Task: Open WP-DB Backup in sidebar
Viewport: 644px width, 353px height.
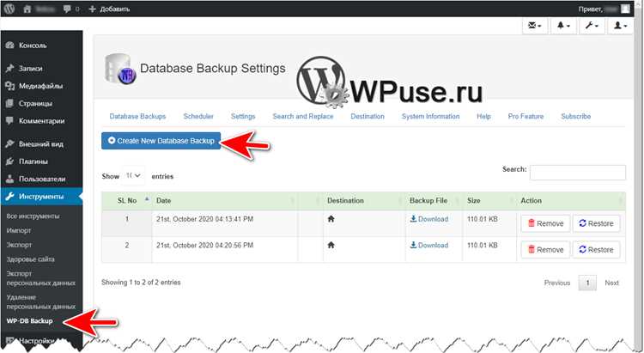Action: [29, 321]
